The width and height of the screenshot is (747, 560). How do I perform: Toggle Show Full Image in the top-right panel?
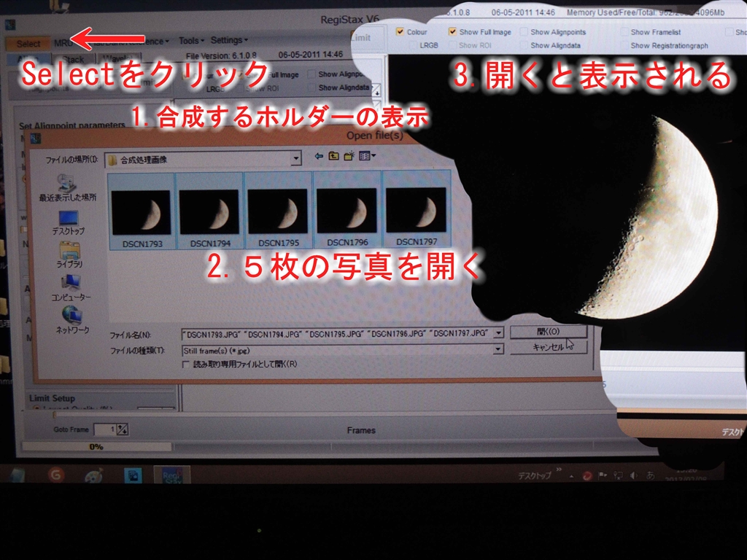coord(452,31)
